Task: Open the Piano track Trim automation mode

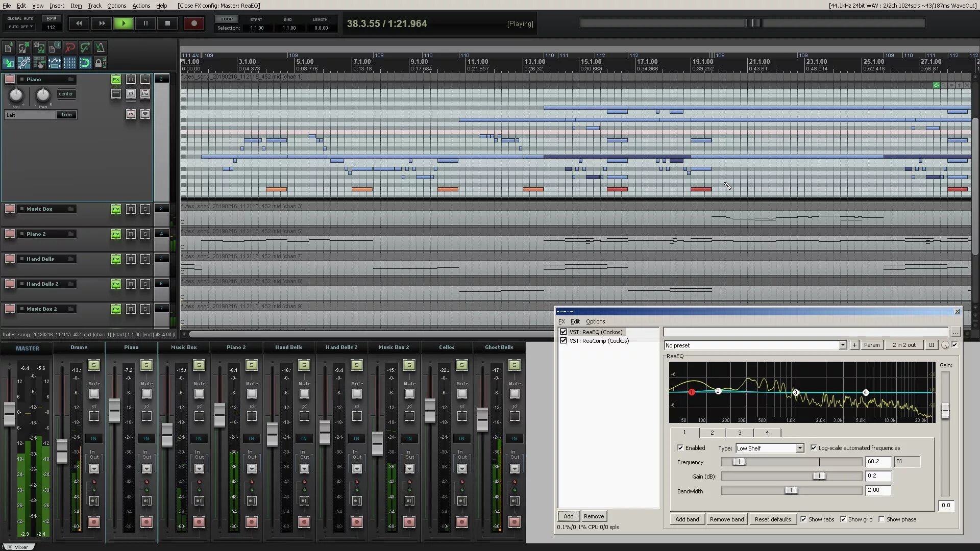Action: (66, 115)
